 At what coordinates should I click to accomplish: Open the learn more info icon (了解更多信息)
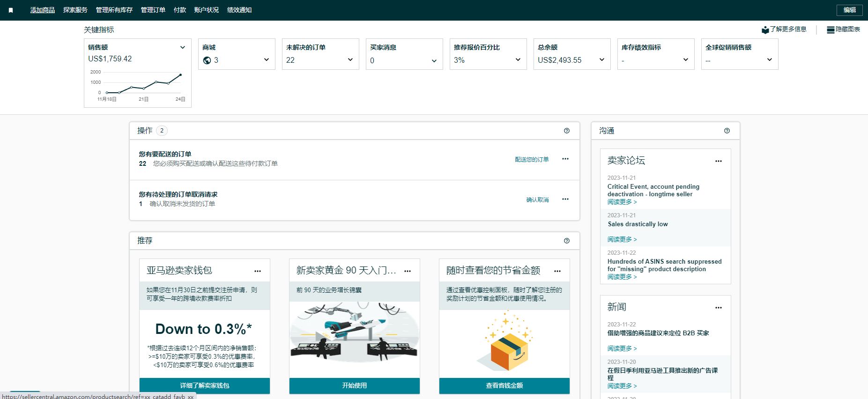[x=765, y=30]
